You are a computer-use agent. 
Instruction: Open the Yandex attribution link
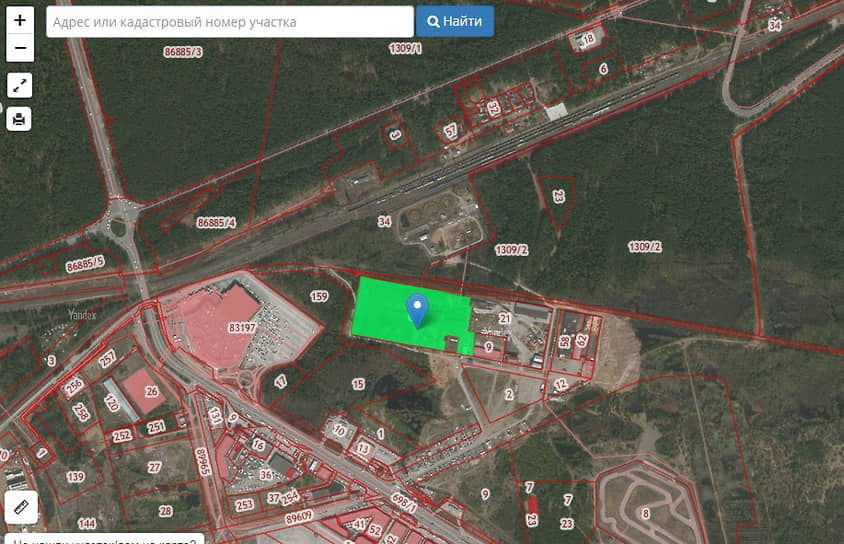[x=82, y=315]
